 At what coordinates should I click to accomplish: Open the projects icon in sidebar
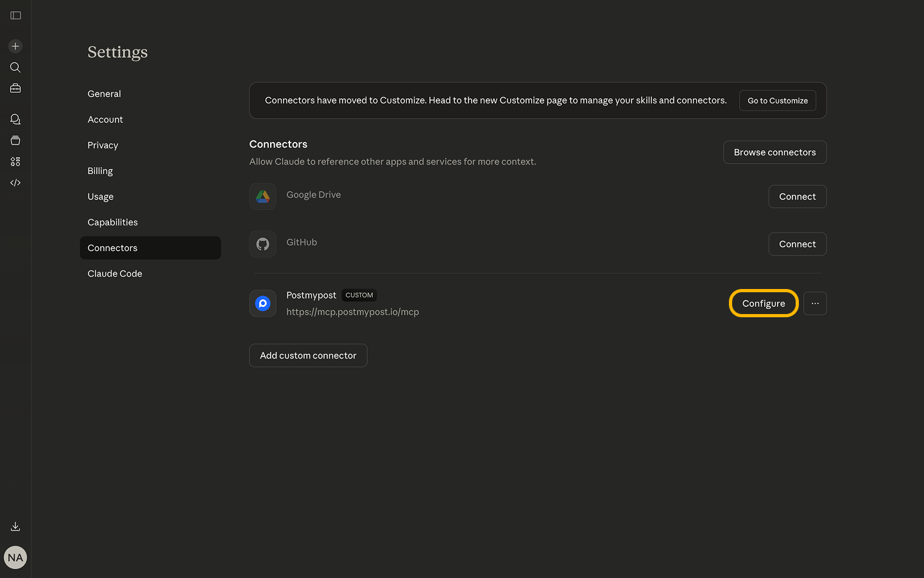point(15,141)
